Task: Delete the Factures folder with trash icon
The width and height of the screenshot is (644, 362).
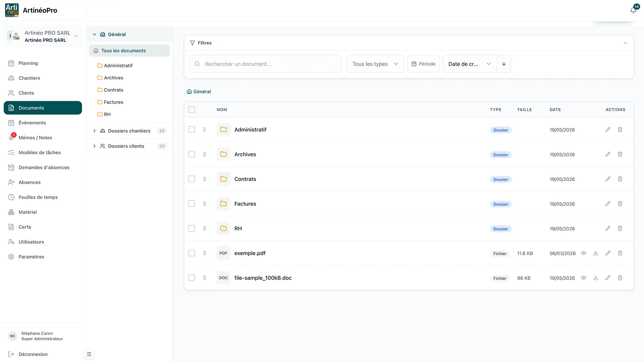Action: point(620,204)
